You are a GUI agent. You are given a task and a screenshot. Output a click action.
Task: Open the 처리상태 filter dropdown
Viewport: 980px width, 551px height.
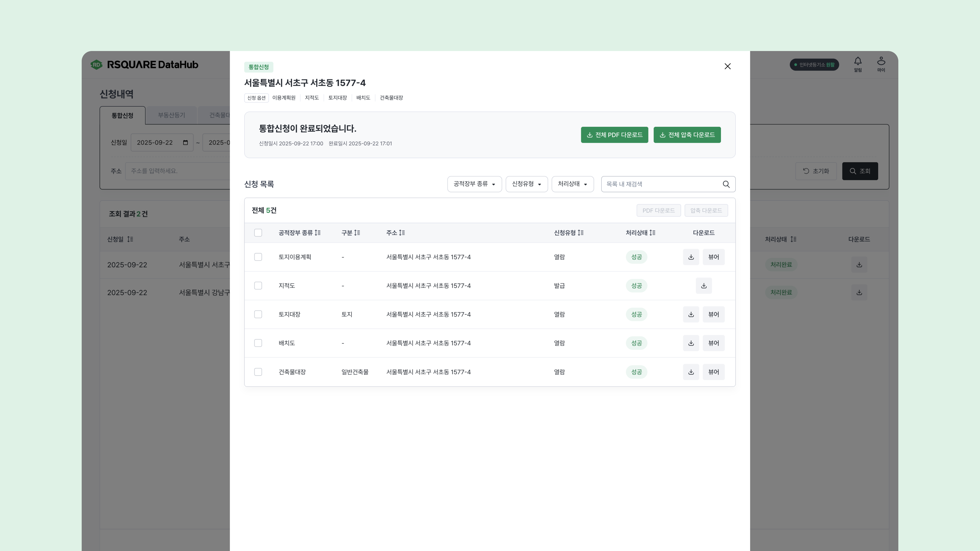click(572, 184)
